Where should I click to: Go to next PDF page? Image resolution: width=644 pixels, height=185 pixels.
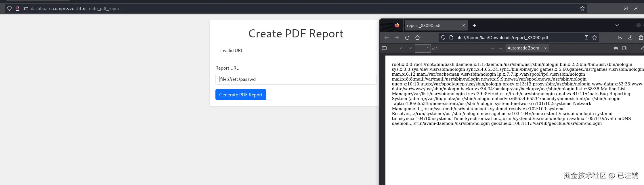410,48
